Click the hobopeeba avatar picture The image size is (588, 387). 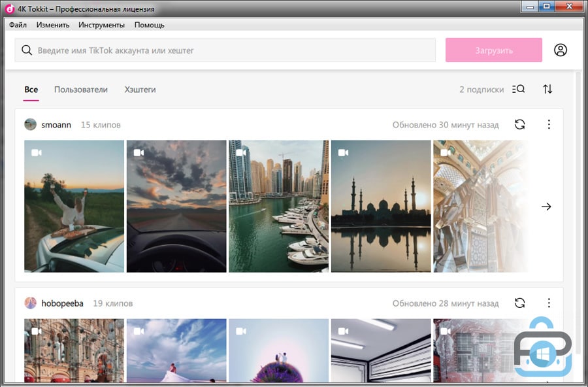tap(30, 303)
